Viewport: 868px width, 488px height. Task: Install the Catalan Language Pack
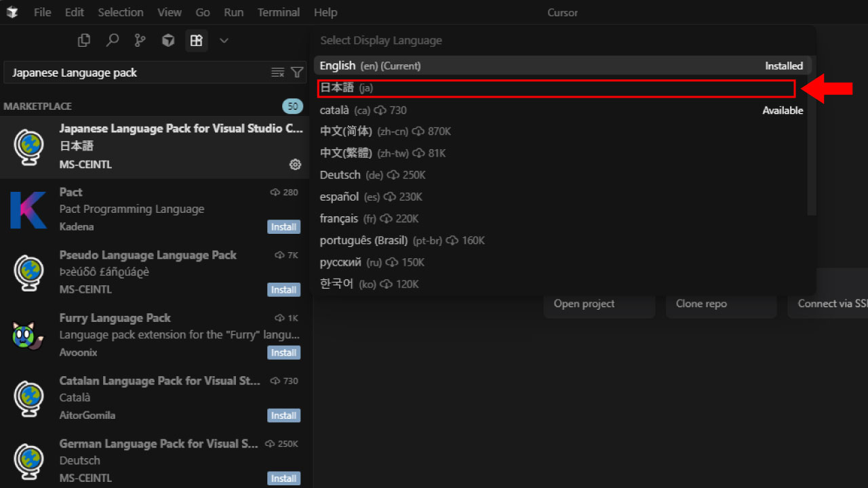tap(283, 415)
